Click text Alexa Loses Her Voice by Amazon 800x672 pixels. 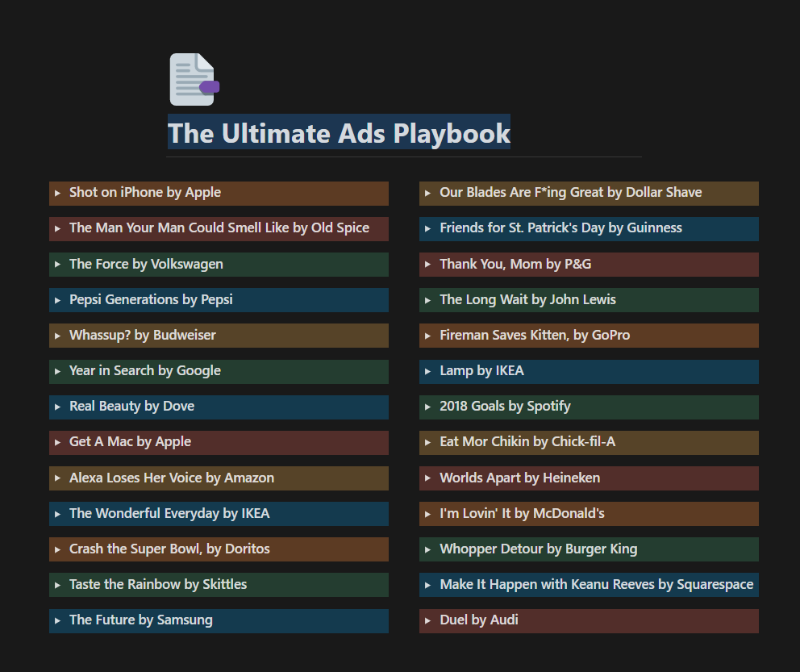point(172,478)
